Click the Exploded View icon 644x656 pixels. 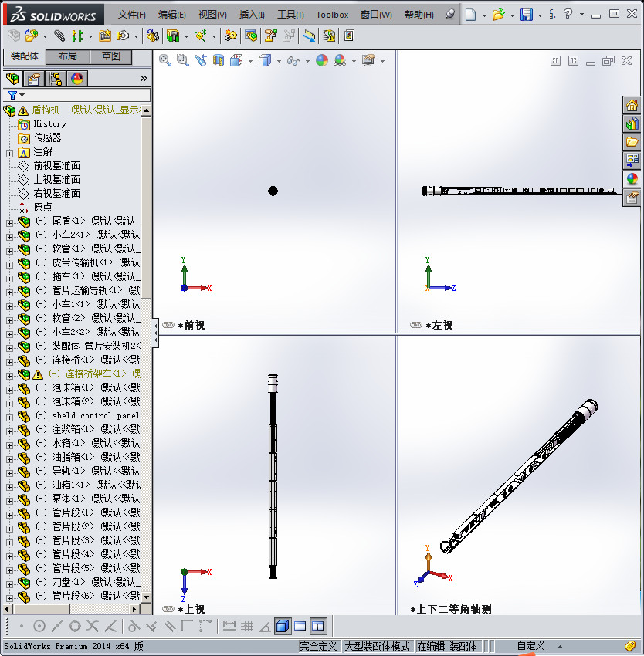coord(271,36)
